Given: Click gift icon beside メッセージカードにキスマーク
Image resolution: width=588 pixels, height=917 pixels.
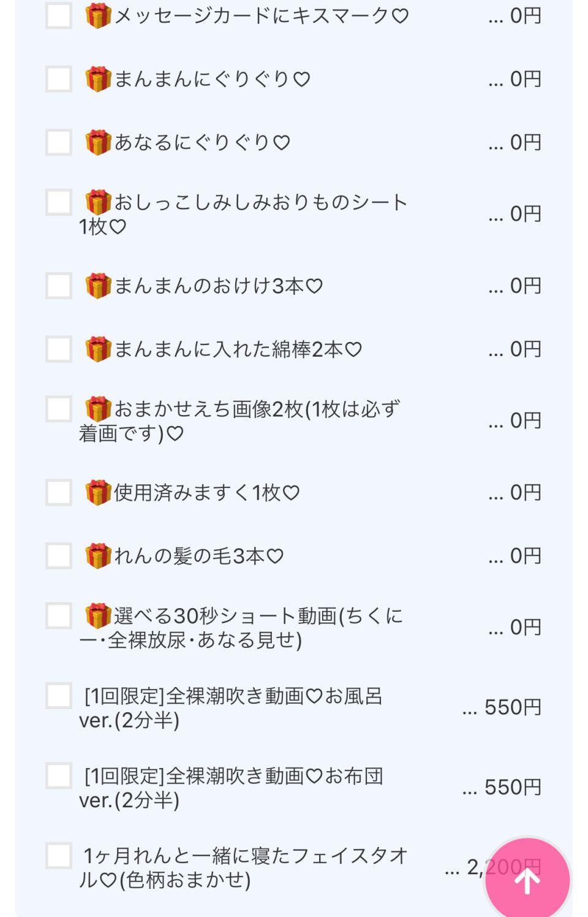Looking at the screenshot, I should 98,16.
